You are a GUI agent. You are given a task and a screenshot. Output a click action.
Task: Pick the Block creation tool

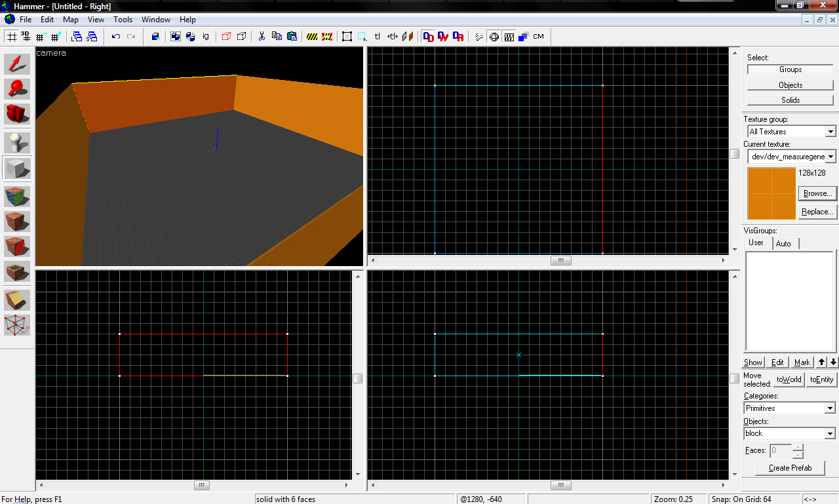click(17, 168)
